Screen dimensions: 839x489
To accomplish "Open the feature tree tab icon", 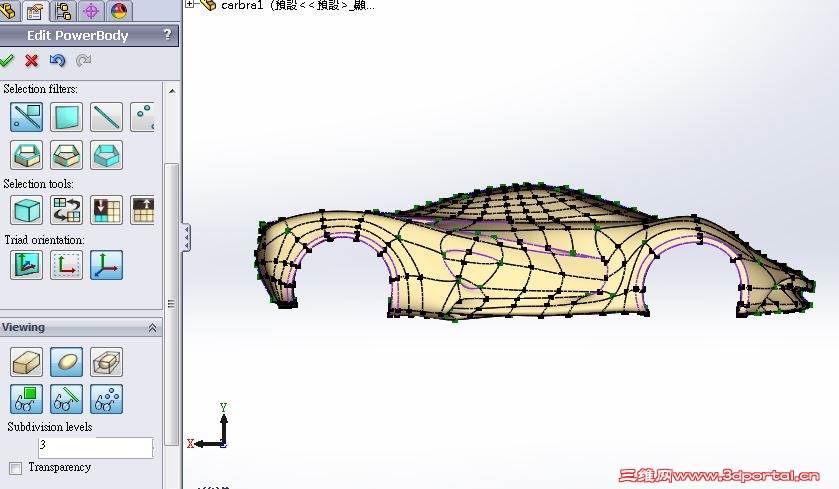I will [8, 11].
